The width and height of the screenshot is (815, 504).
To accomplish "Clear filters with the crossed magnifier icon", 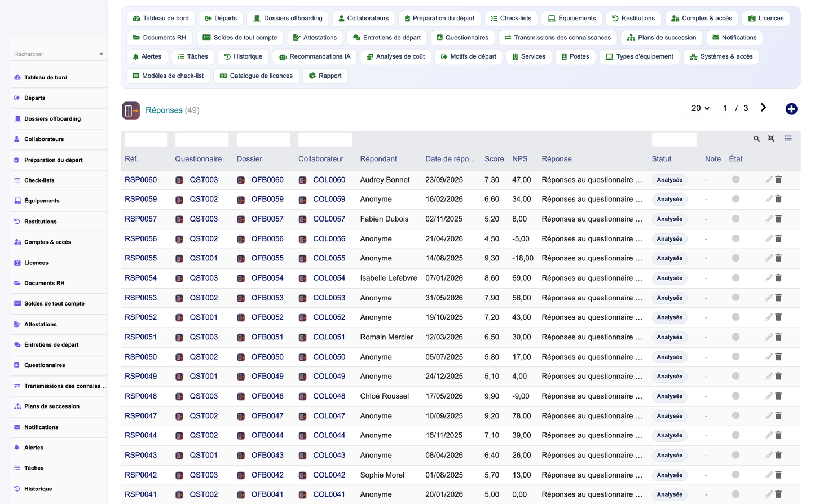I will pos(771,139).
